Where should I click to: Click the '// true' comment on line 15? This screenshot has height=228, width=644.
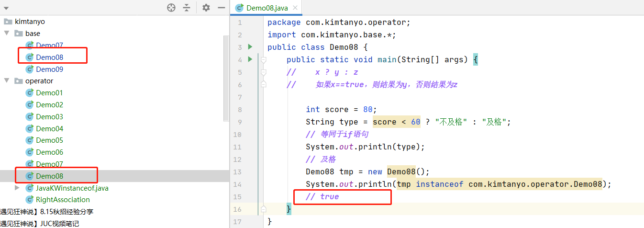point(322,196)
